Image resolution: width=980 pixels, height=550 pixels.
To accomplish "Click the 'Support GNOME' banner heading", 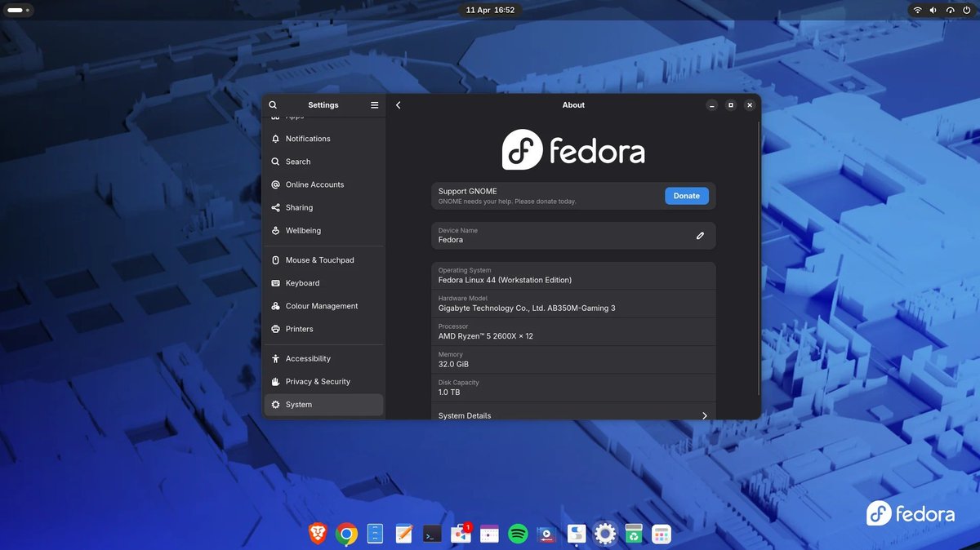I will [467, 191].
